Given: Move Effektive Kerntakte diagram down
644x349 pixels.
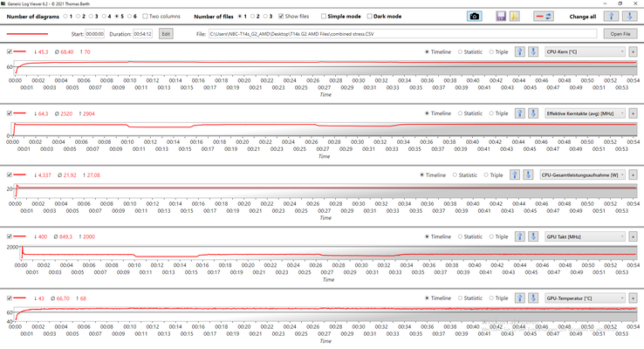Looking at the screenshot, I should coord(533,113).
